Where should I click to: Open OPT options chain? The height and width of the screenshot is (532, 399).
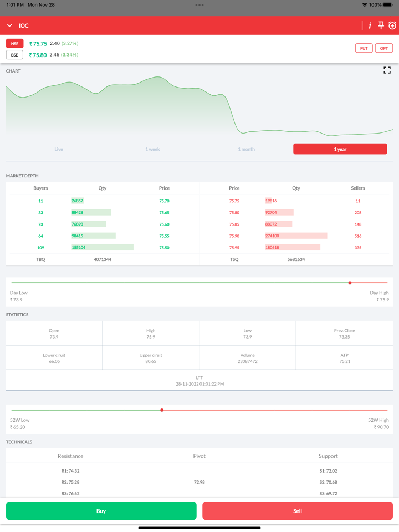coord(383,48)
